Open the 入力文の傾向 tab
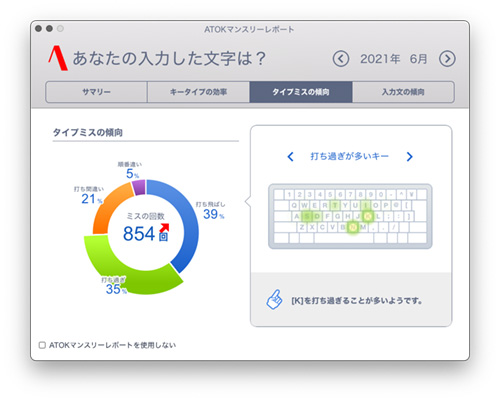Viewport: 500px width, 401px height. coord(403,92)
